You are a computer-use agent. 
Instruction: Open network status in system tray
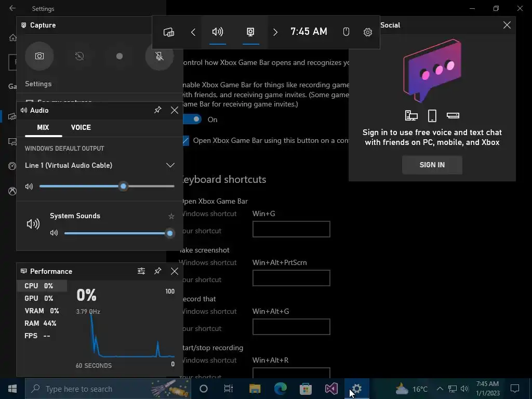click(453, 389)
